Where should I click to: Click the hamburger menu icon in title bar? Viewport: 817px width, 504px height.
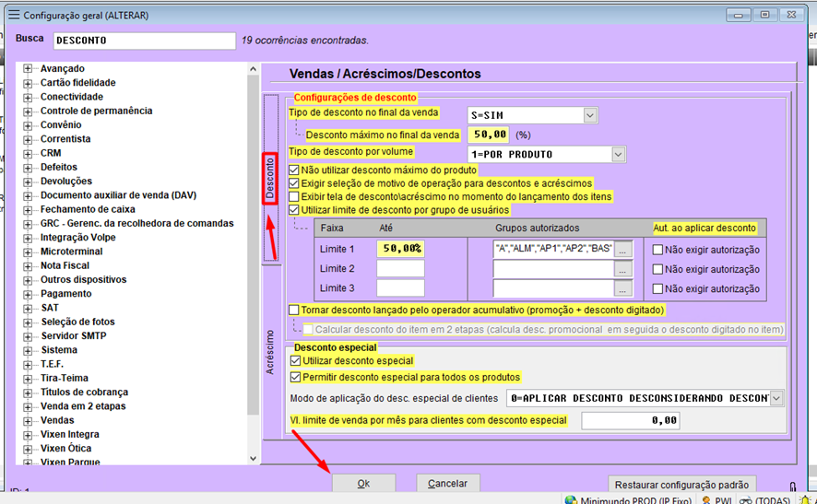pos(13,16)
